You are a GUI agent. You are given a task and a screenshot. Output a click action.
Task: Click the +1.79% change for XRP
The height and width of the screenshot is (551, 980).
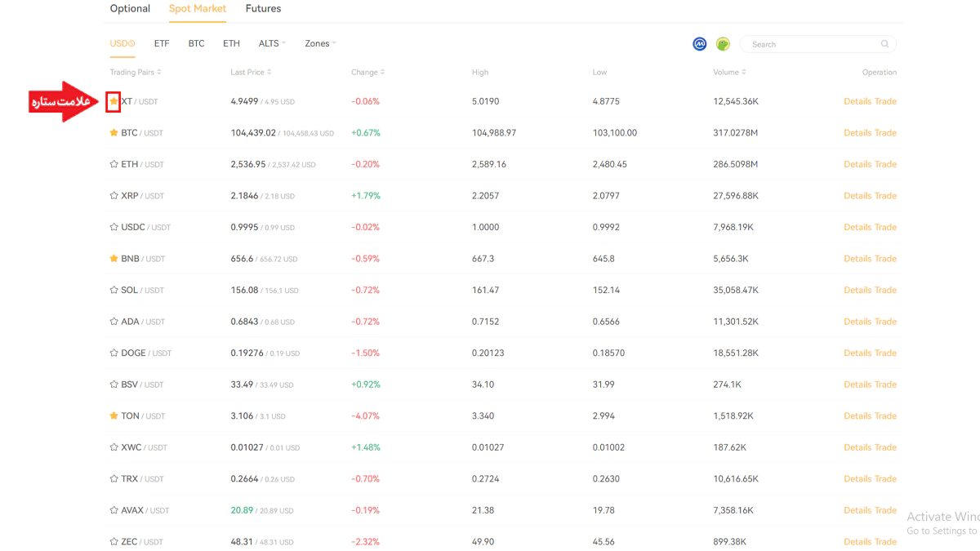(x=366, y=196)
